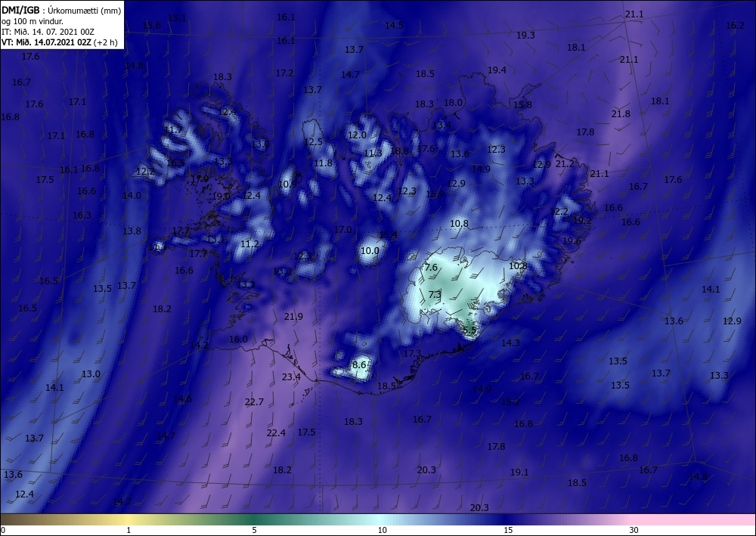The image size is (756, 536).
Task: Click the 23.4 value on map
Action: (x=291, y=377)
